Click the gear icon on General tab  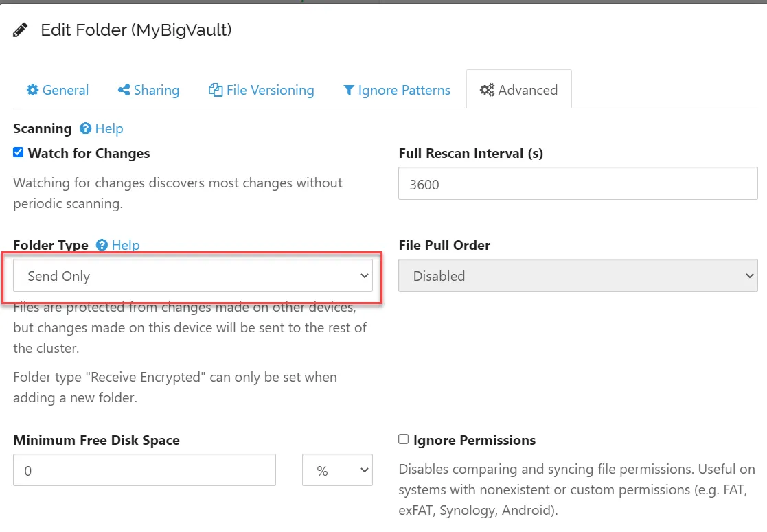[32, 90]
